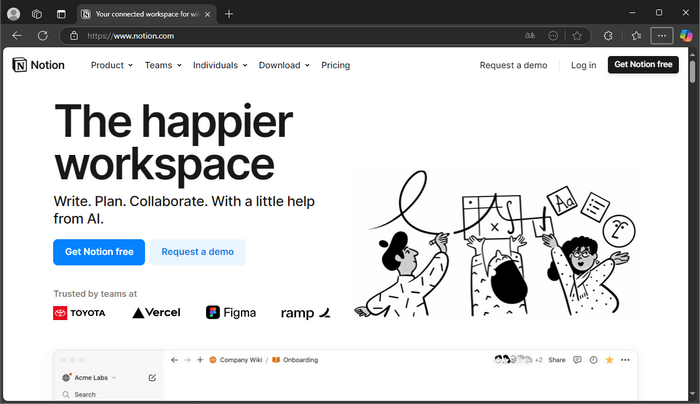Click the Notion logo in the header
The height and width of the screenshot is (404, 700).
pos(38,65)
